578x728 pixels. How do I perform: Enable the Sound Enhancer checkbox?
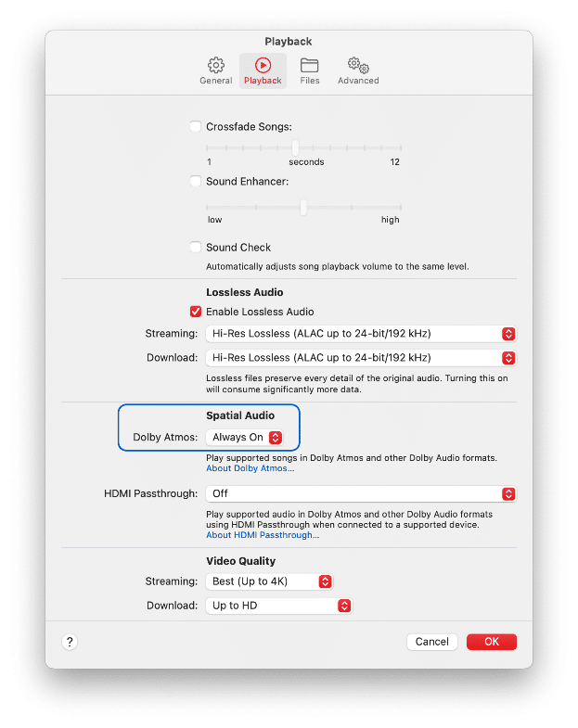point(196,181)
